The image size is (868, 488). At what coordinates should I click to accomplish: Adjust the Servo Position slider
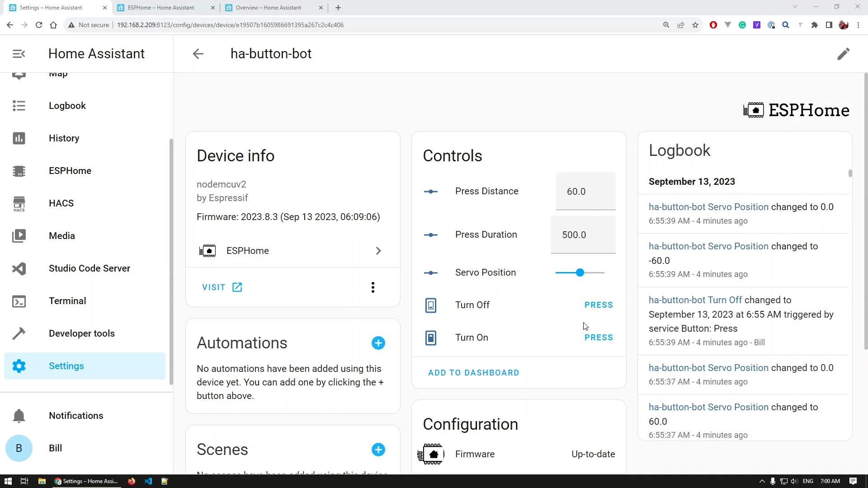pos(580,272)
